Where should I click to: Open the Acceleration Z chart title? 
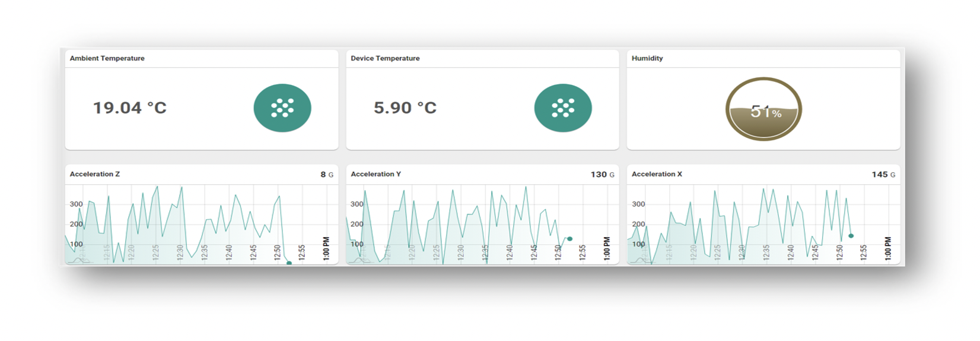95,174
